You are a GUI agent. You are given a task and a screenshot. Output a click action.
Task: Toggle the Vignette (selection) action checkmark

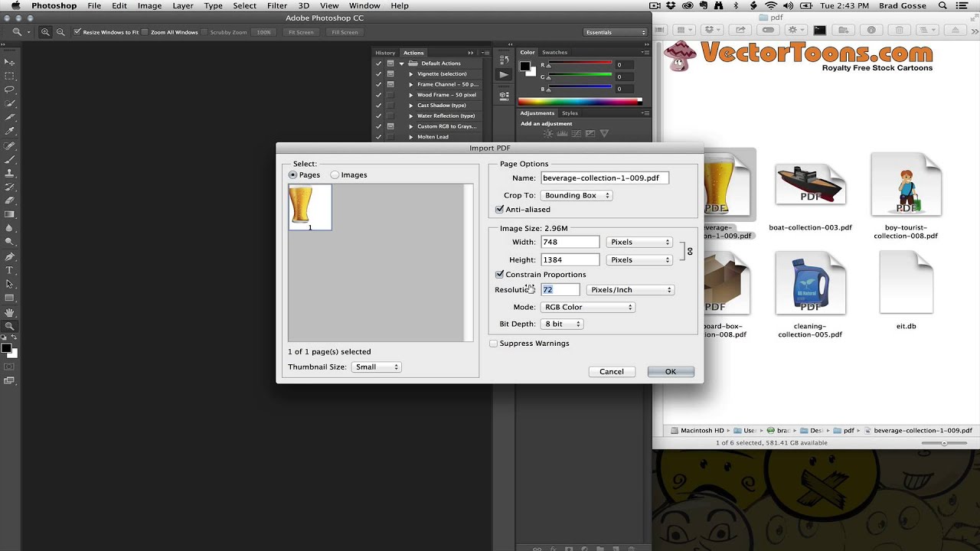coord(378,74)
